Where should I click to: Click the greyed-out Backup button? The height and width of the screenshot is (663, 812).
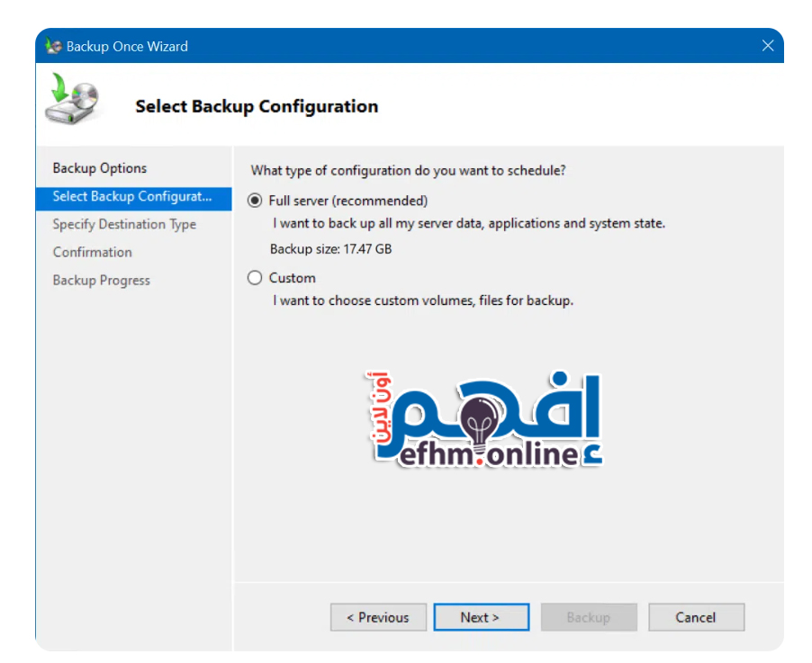[x=588, y=617]
